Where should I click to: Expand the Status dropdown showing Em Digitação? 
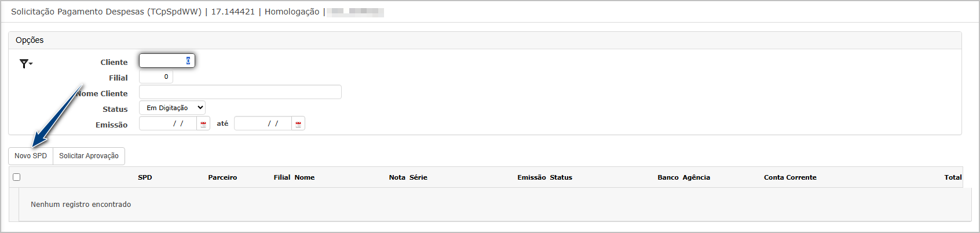pyautogui.click(x=172, y=108)
